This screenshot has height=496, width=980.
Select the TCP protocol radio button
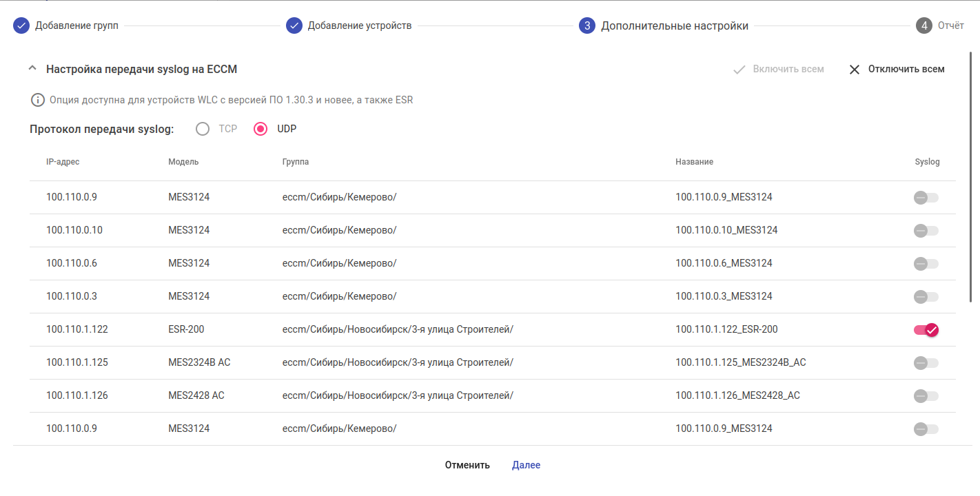(x=203, y=129)
